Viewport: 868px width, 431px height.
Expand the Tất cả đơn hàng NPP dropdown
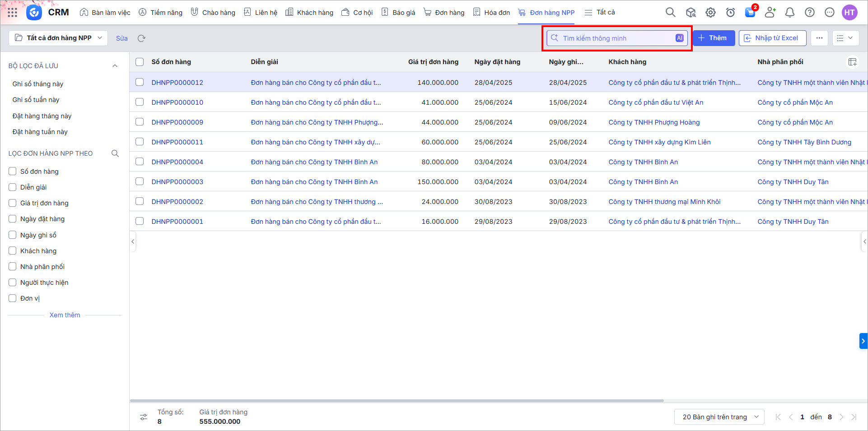point(58,38)
